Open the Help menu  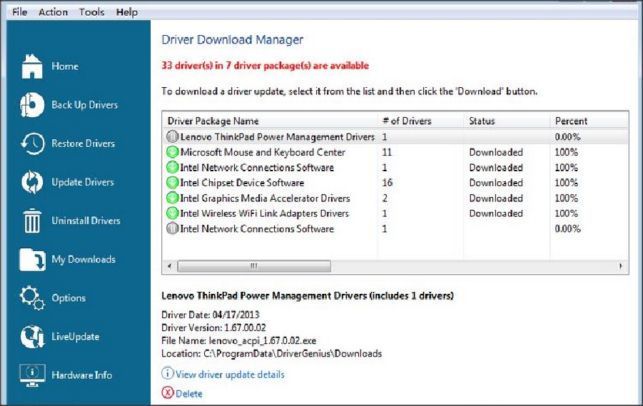tap(127, 12)
